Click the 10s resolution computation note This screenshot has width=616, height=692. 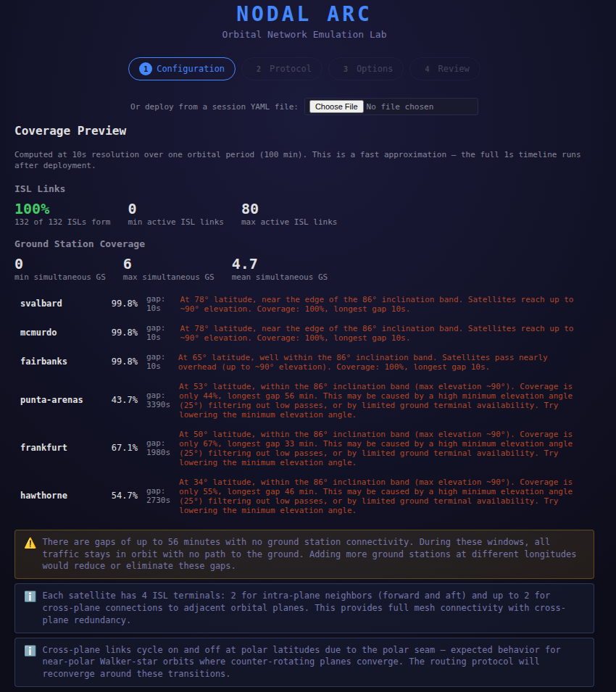297,159
